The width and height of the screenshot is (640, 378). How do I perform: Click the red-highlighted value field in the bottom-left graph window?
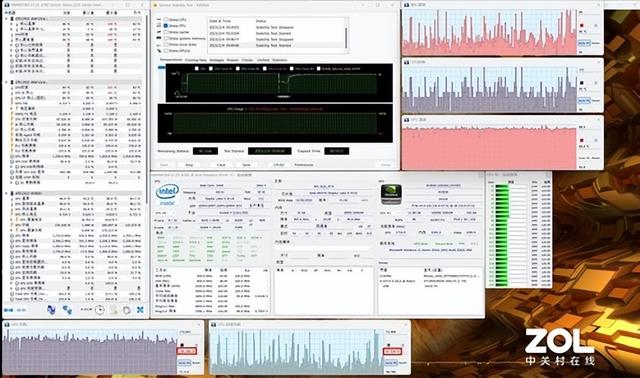pyautogui.click(x=187, y=351)
